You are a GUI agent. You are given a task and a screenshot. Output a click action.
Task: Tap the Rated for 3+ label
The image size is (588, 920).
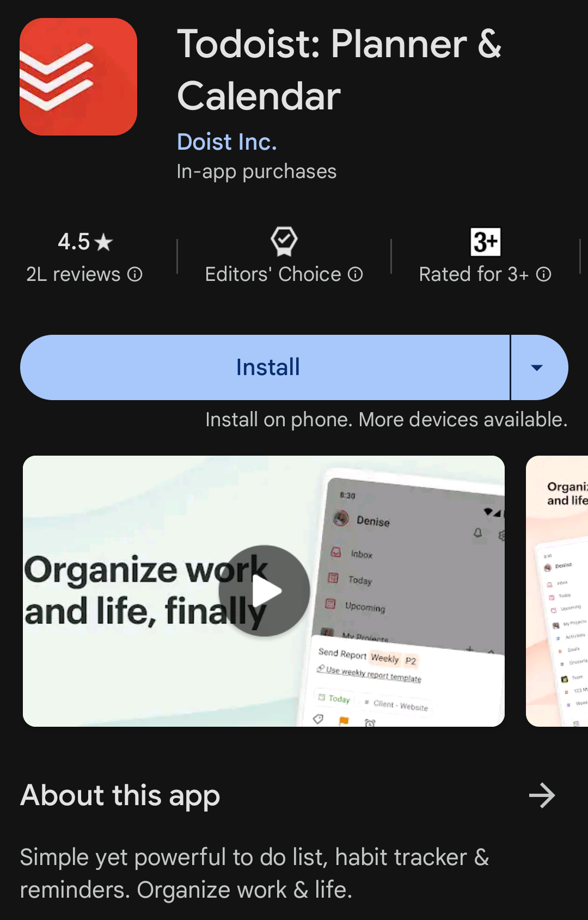474,274
